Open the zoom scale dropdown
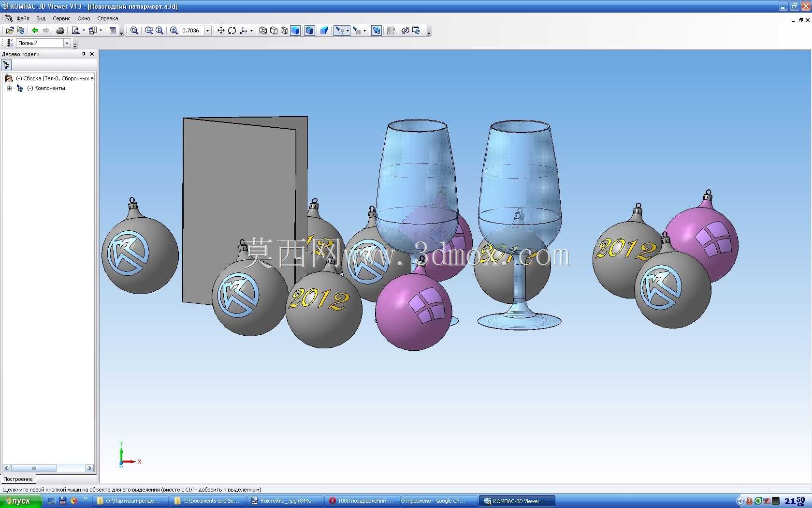This screenshot has width=812, height=508. [208, 30]
